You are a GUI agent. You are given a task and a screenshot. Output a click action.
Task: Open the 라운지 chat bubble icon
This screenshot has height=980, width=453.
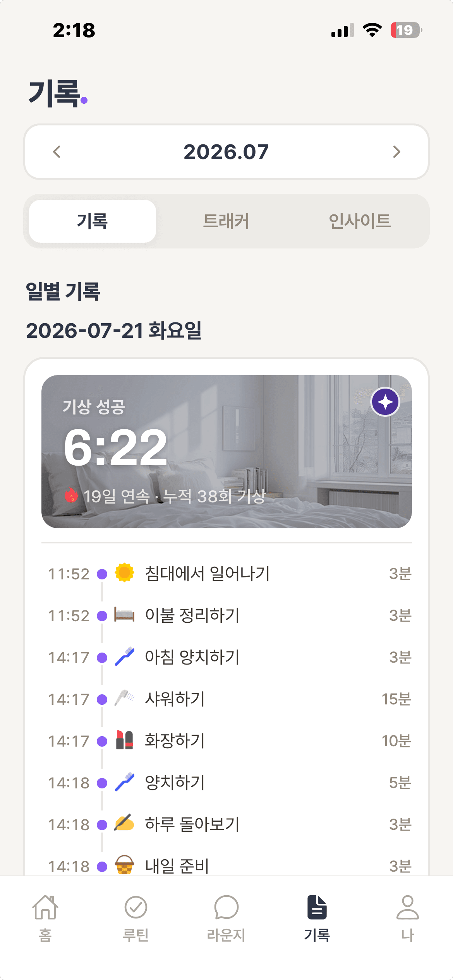click(226, 907)
